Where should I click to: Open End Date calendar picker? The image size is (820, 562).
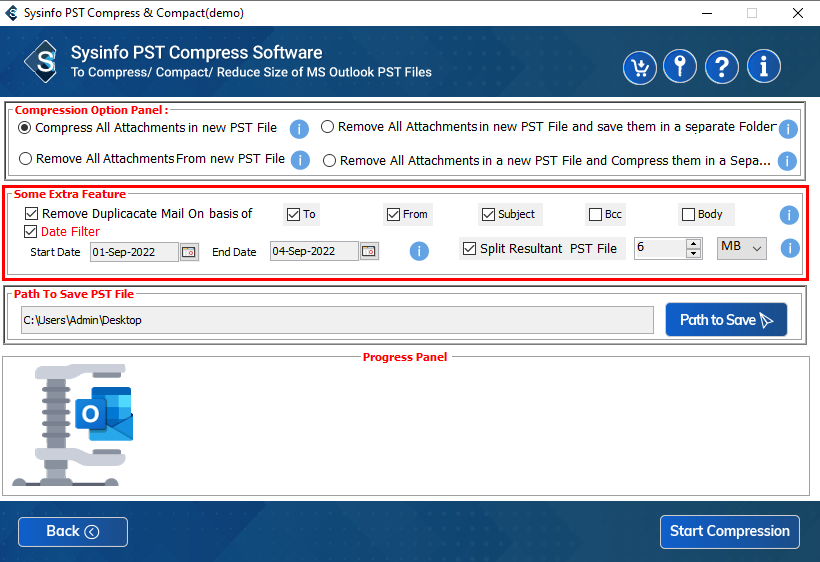pos(369,251)
